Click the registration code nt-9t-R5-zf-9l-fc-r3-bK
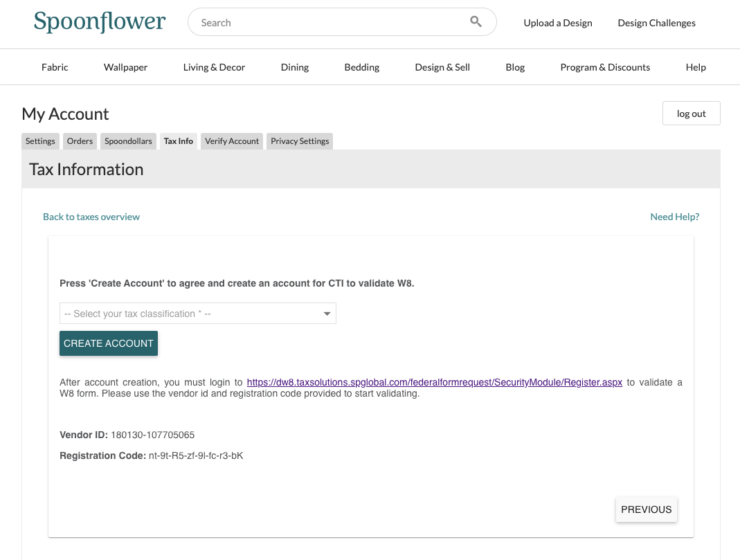The height and width of the screenshot is (560, 740). (196, 455)
